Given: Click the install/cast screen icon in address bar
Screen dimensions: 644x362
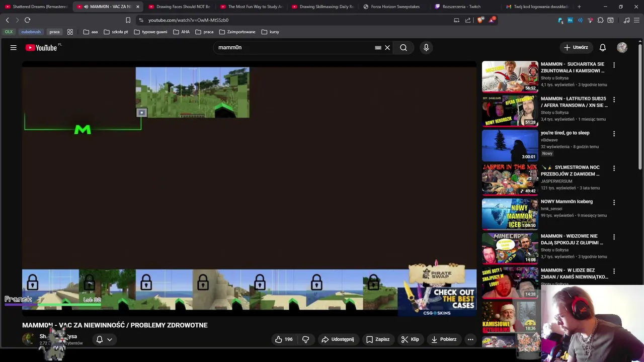Looking at the screenshot, I should pyautogui.click(x=456, y=20).
